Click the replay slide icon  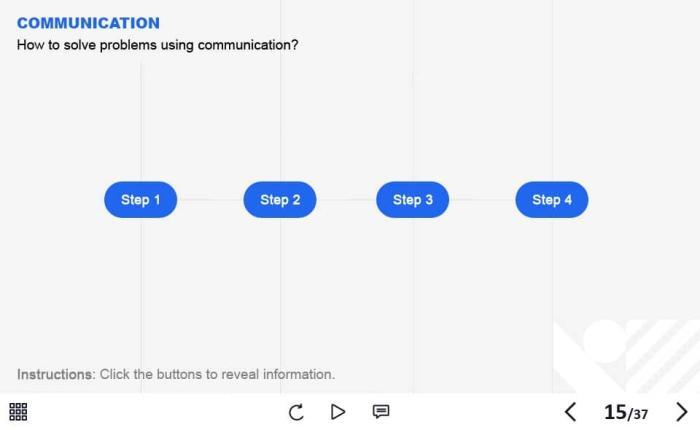point(296,412)
